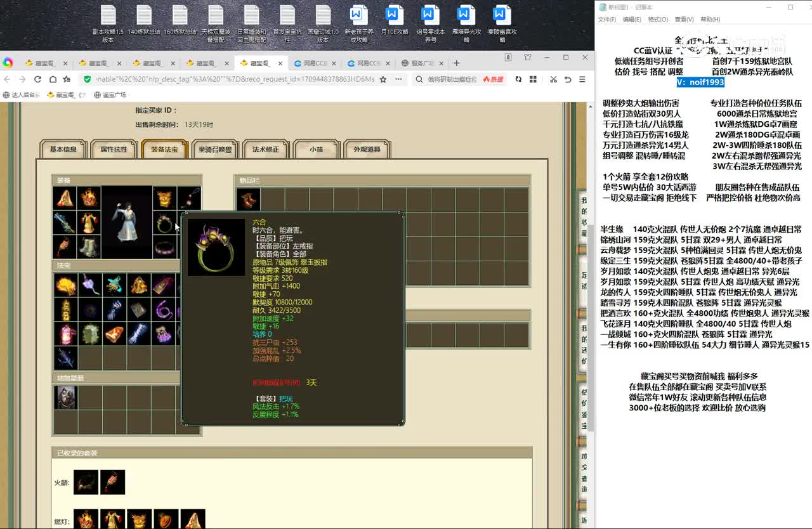This screenshot has width=812, height=529.
Task: Click the pink lantern 法宝 icon
Action: tap(66, 334)
